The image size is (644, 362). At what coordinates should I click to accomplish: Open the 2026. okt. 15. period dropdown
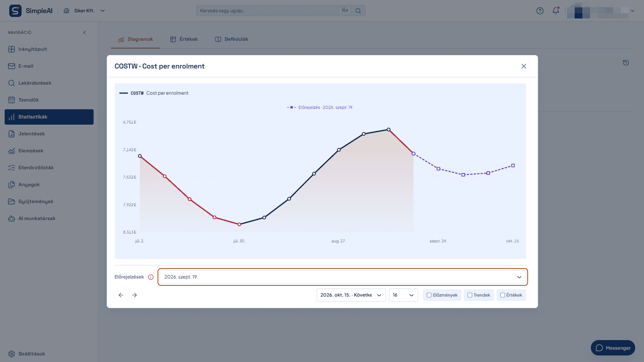coord(351,295)
